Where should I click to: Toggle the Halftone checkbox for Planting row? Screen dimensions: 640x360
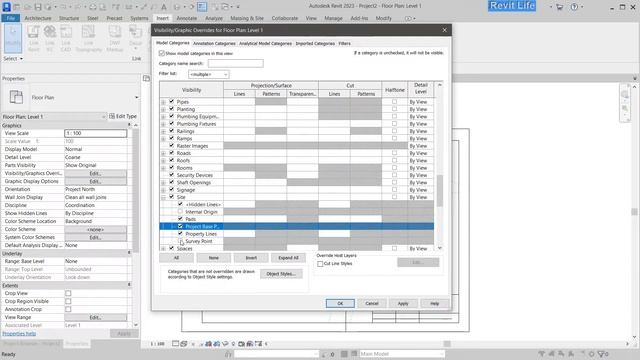394,109
